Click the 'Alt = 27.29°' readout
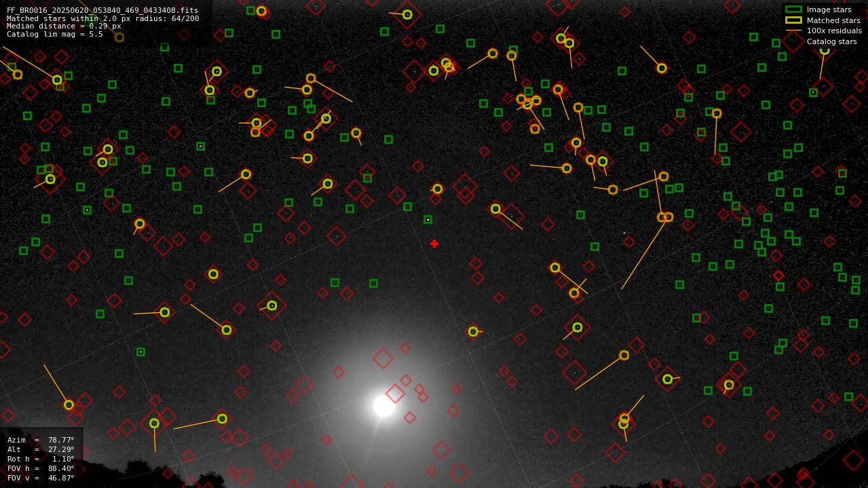Image resolution: width=868 pixels, height=488 pixels. click(41, 449)
